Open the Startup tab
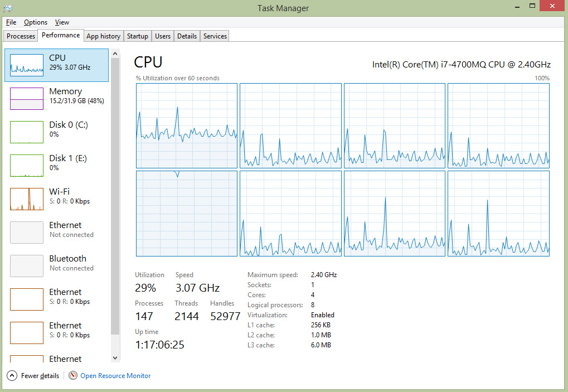The height and width of the screenshot is (392, 568). (137, 36)
